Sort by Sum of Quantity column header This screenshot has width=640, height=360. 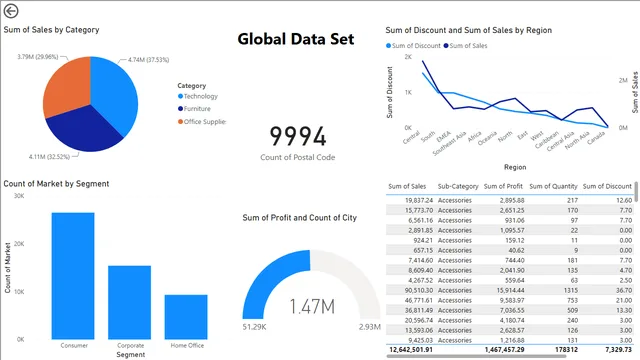[553, 186]
